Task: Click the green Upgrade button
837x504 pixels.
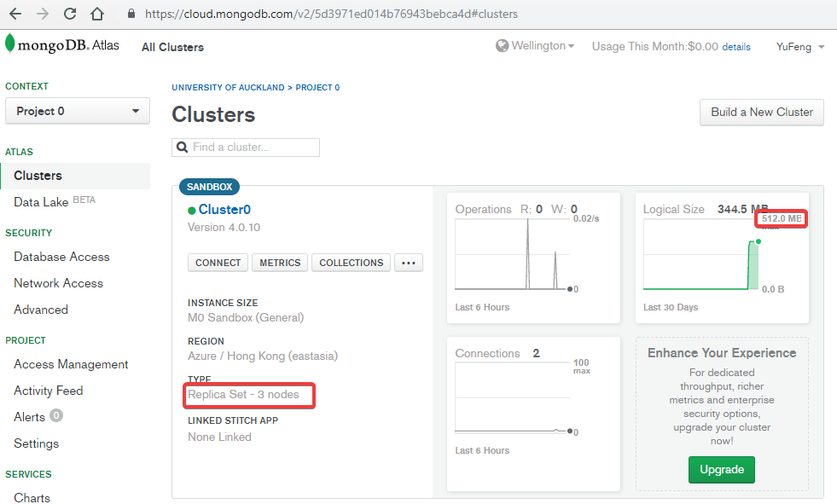Action: click(x=722, y=470)
